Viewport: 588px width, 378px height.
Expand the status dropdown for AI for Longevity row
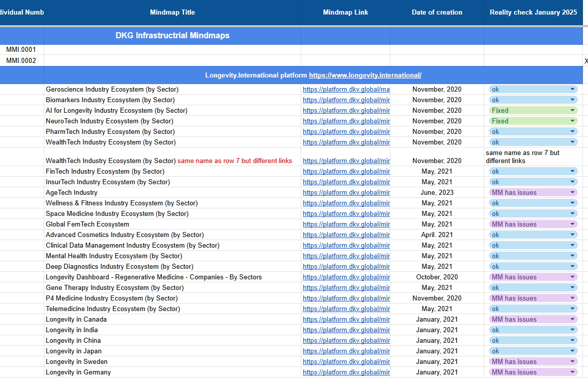coord(572,111)
